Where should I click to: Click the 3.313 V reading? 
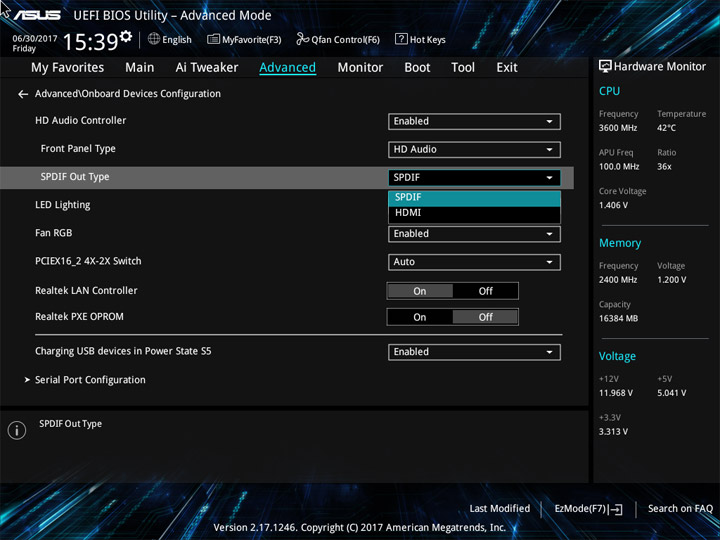click(613, 432)
